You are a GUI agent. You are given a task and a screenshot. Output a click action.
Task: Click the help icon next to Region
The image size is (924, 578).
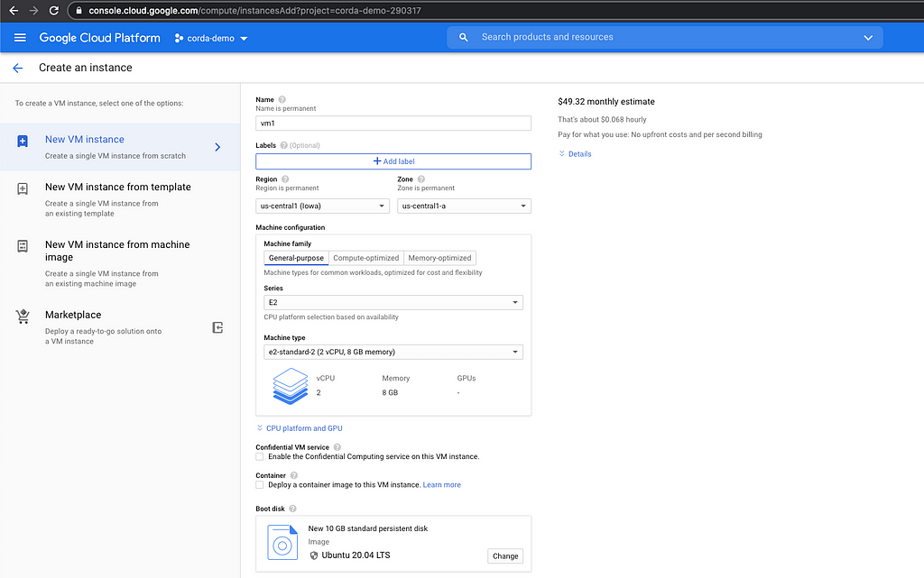(285, 179)
